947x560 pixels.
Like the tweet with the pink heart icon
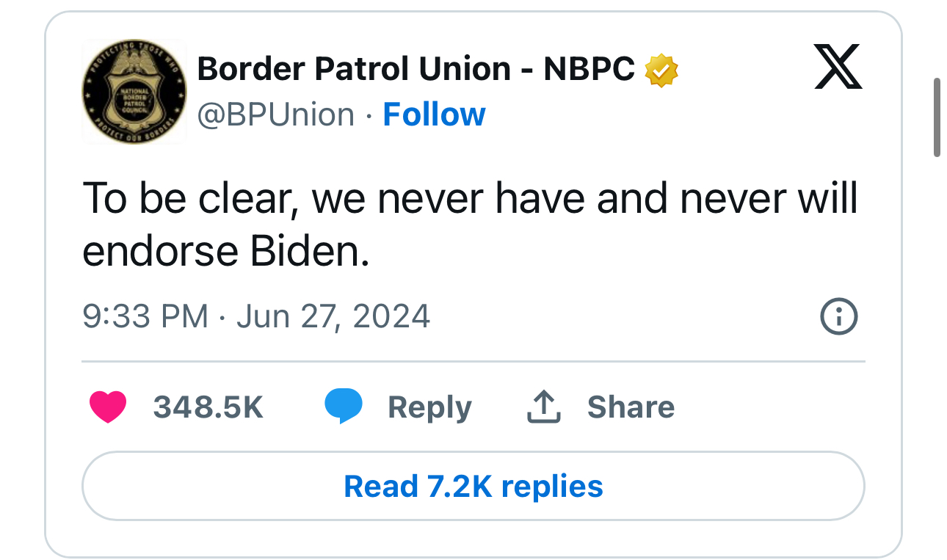point(108,407)
